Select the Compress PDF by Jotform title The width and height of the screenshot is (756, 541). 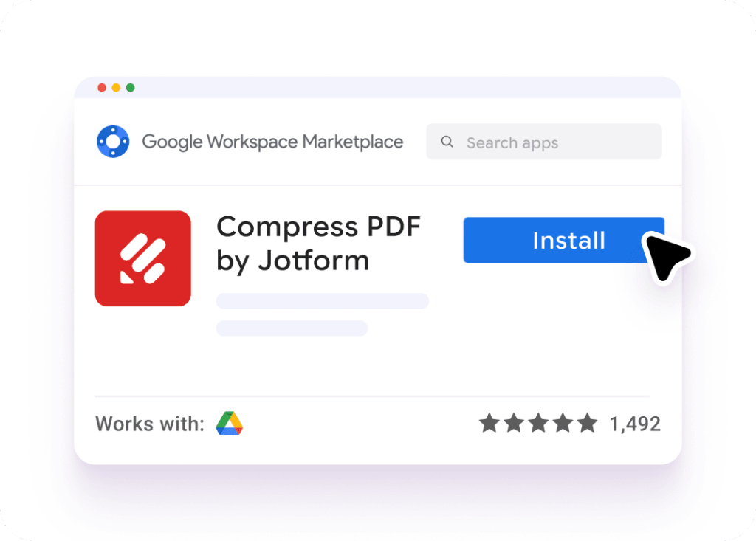pyautogui.click(x=318, y=243)
